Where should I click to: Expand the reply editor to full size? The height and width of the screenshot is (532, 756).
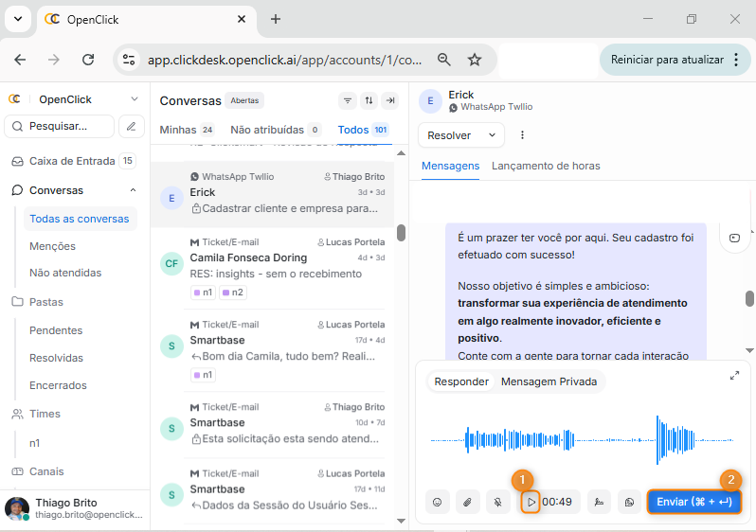[x=734, y=376]
